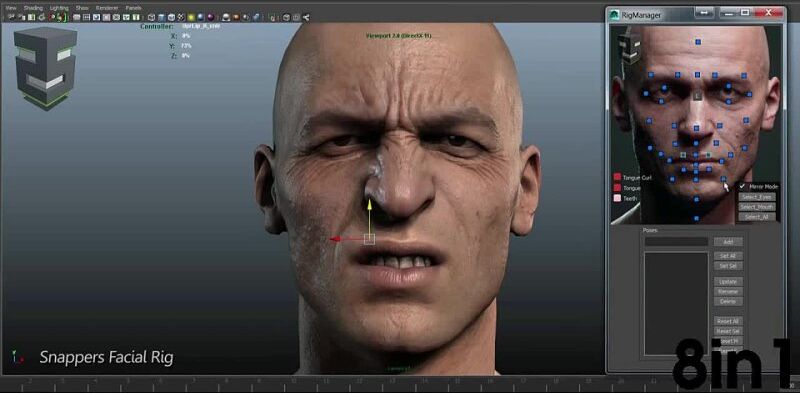This screenshot has width=800, height=393.
Task: Select the gray L controller on nose bridge
Action: point(697,95)
